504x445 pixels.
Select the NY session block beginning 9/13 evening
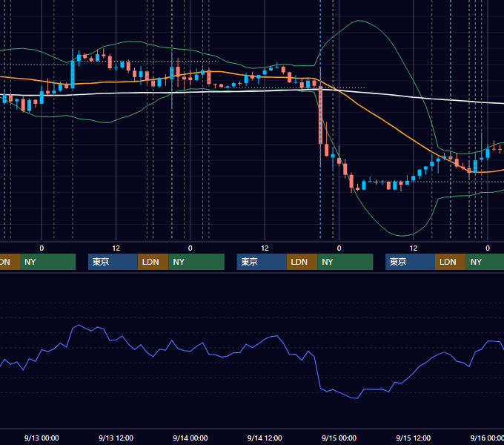pyautogui.click(x=196, y=262)
